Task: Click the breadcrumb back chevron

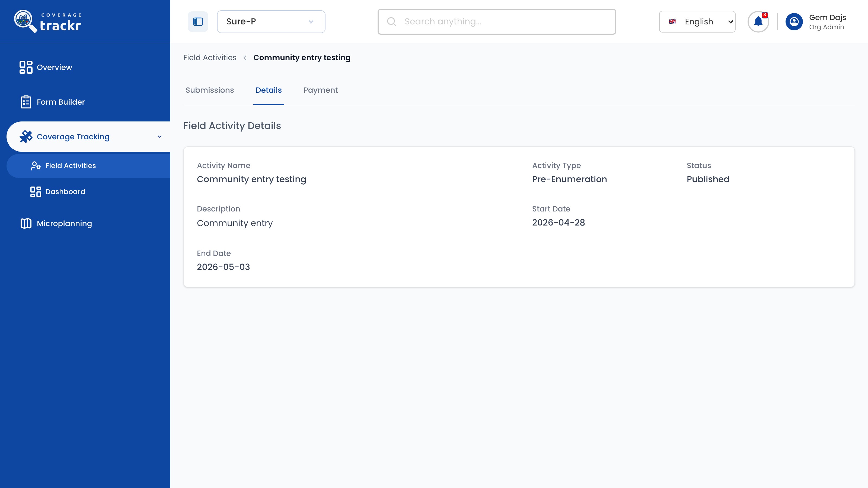Action: tap(245, 57)
